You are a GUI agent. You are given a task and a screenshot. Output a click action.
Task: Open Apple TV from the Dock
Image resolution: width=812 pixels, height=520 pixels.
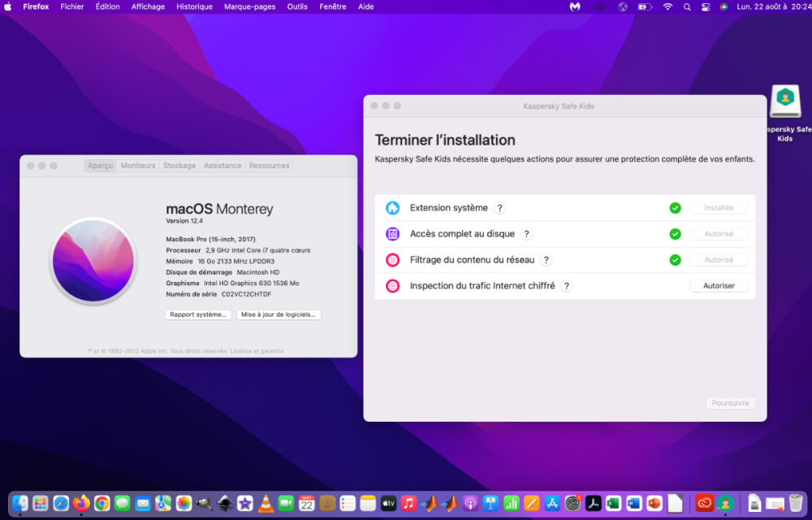click(x=388, y=503)
